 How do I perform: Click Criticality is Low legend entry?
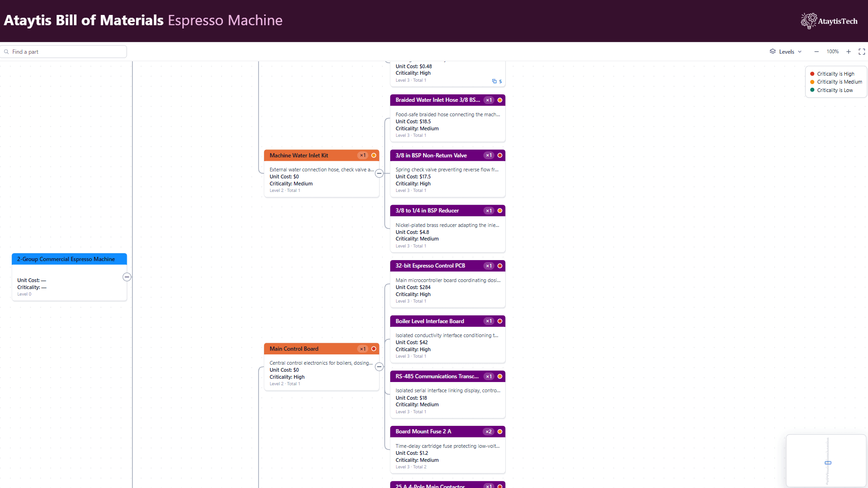click(831, 90)
